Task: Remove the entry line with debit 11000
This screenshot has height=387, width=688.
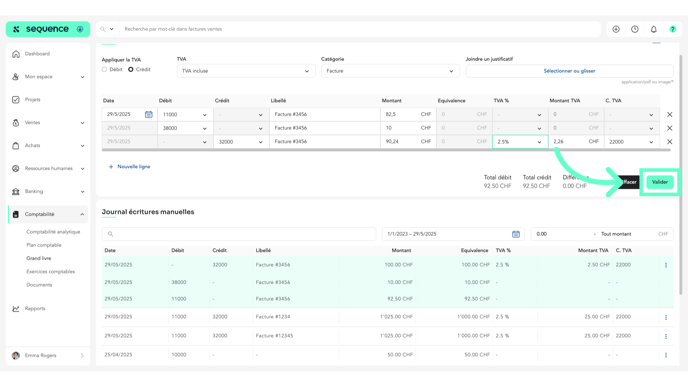Action: [x=670, y=115]
